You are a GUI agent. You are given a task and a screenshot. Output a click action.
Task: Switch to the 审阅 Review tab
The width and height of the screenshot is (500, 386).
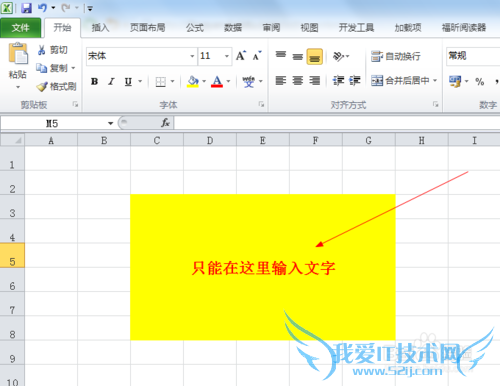click(x=271, y=28)
